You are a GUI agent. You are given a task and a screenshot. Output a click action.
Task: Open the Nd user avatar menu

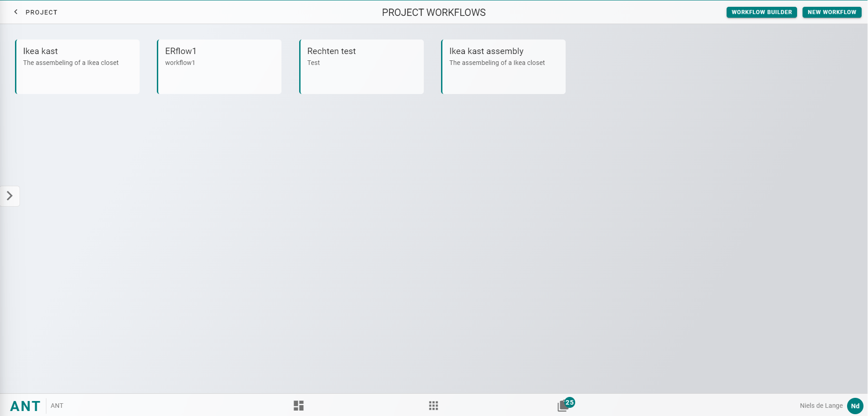pyautogui.click(x=855, y=406)
